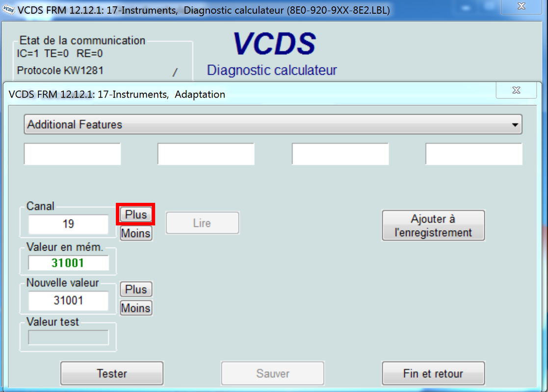The height and width of the screenshot is (392, 548).
Task: Click the Sauver button
Action: (272, 374)
